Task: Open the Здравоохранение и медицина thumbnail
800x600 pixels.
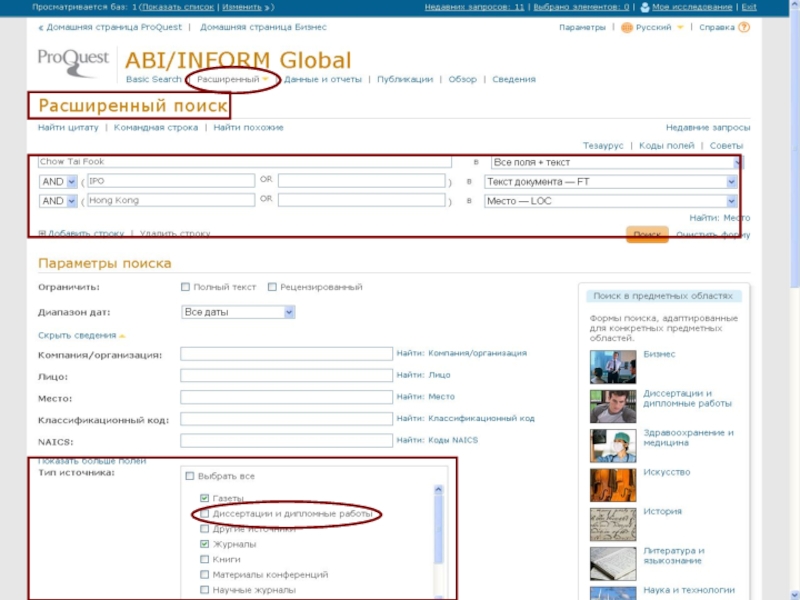Action: coord(613,445)
